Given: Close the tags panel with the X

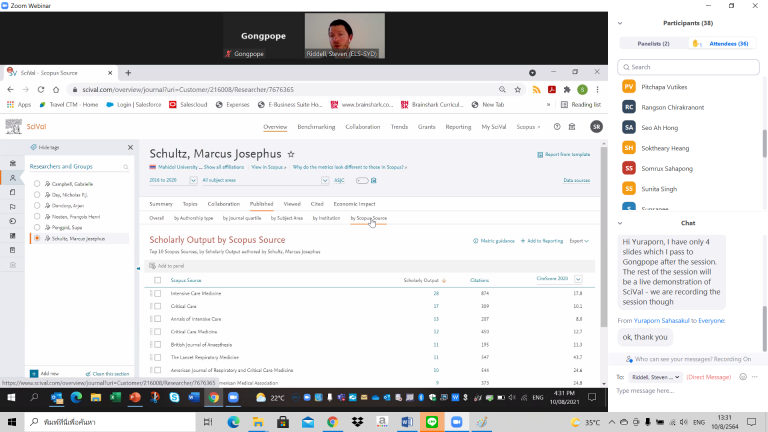Looking at the screenshot, I should [130, 147].
